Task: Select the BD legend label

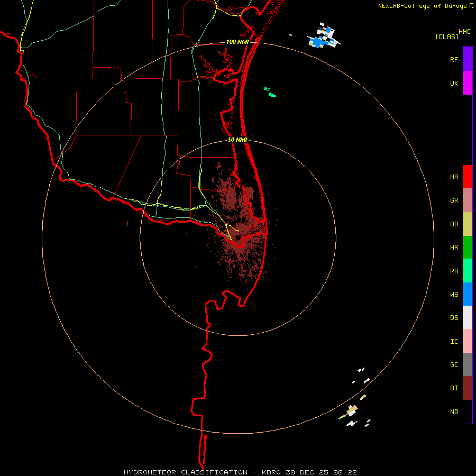Action: [454, 224]
